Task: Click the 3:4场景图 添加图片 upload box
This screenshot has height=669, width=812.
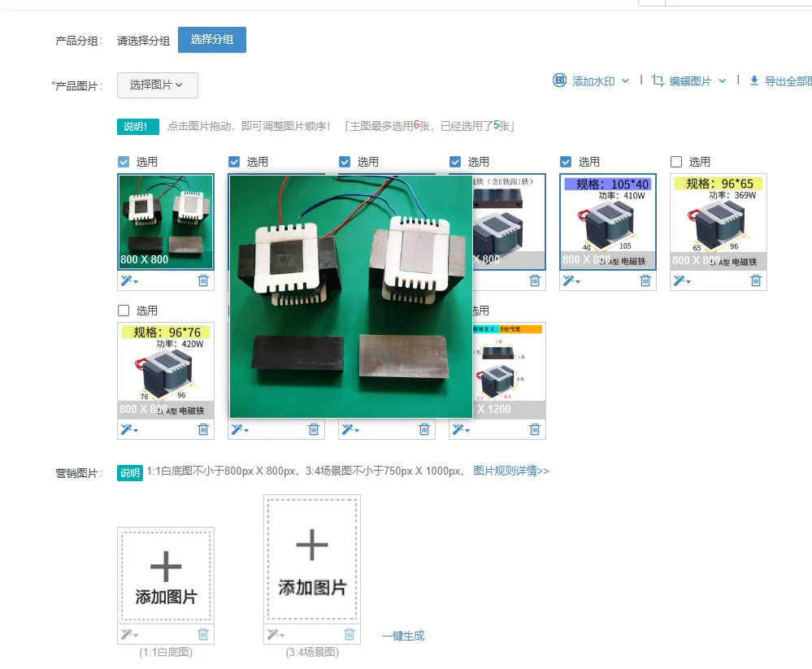Action: coord(312,559)
